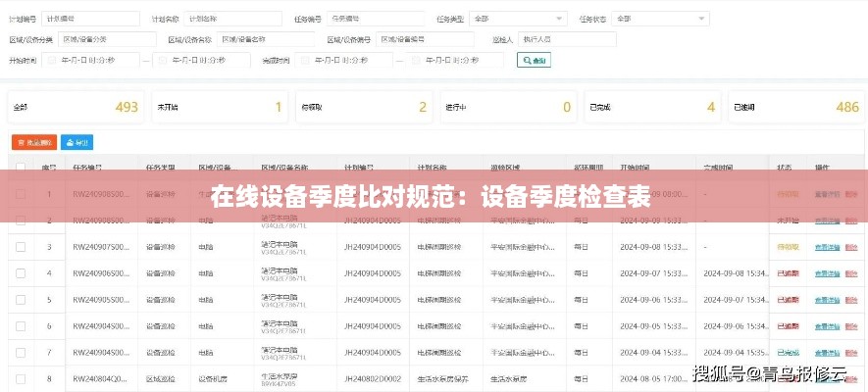The height and width of the screenshot is (392, 868).
Task: Click the 查询 search button
Action: pyautogui.click(x=534, y=60)
